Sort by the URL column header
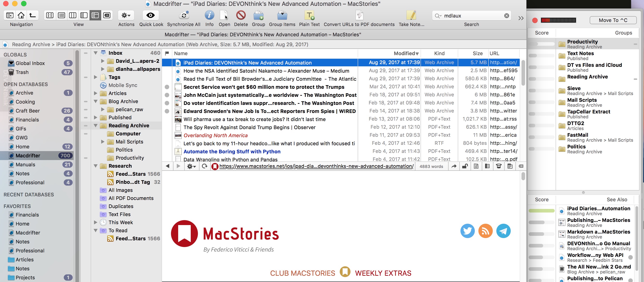Image resolution: width=644 pixels, height=282 pixels. [504, 53]
